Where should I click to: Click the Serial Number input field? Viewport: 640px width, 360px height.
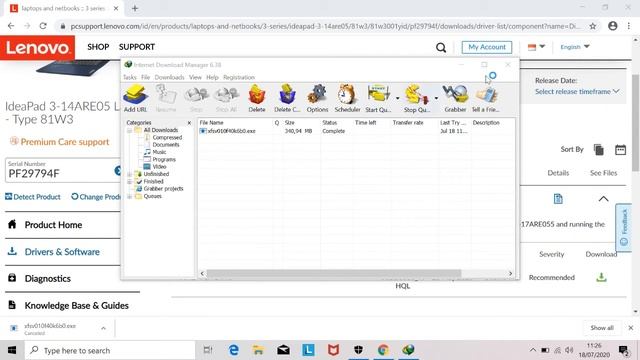point(63,170)
